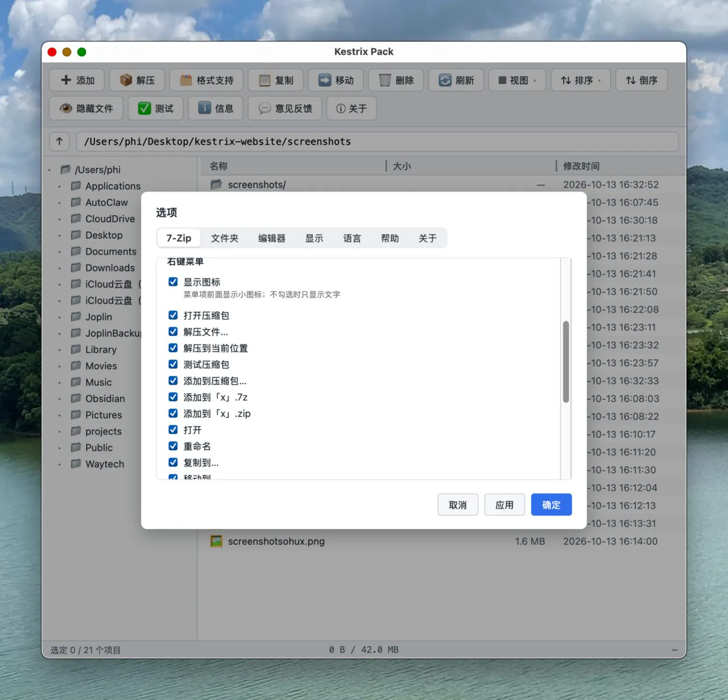Switch to the 显示 tab
The height and width of the screenshot is (700, 728).
(314, 238)
